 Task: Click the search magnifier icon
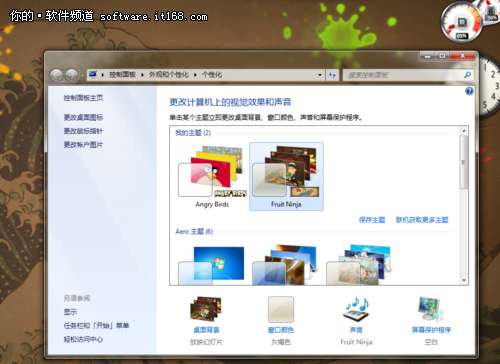pyautogui.click(x=468, y=75)
